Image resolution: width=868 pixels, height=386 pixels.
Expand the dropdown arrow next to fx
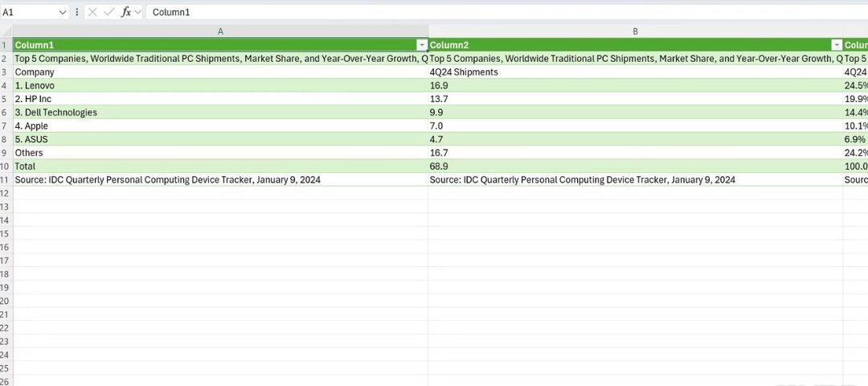tap(138, 12)
